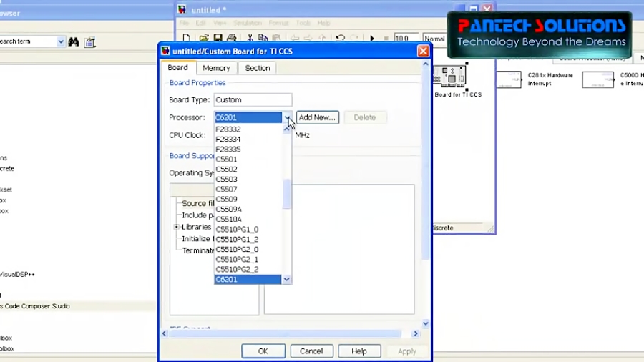Click Apply button
This screenshot has height=362, width=644.
[x=407, y=351]
